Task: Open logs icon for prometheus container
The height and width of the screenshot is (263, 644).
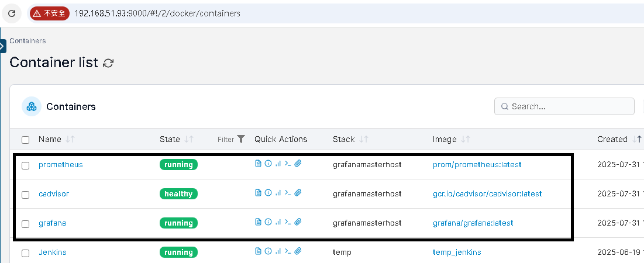Action: click(x=258, y=164)
